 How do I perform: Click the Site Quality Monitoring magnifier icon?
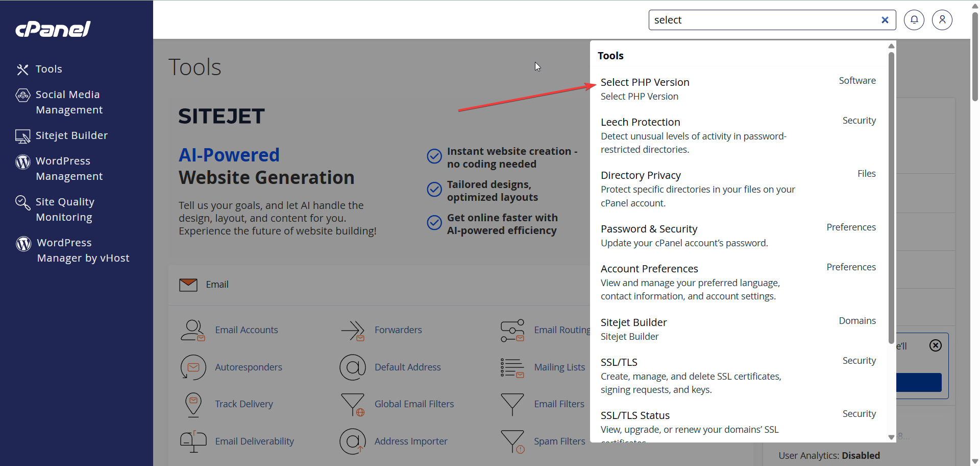pos(22,202)
